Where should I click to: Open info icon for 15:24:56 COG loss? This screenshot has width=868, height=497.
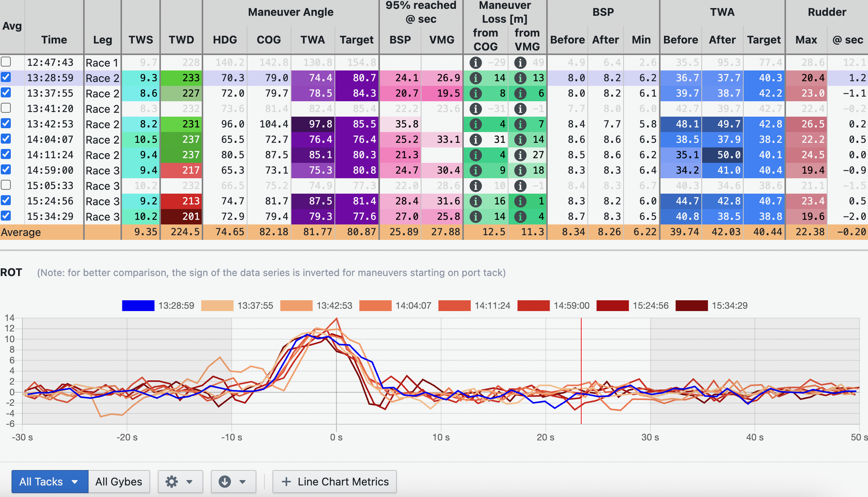476,201
